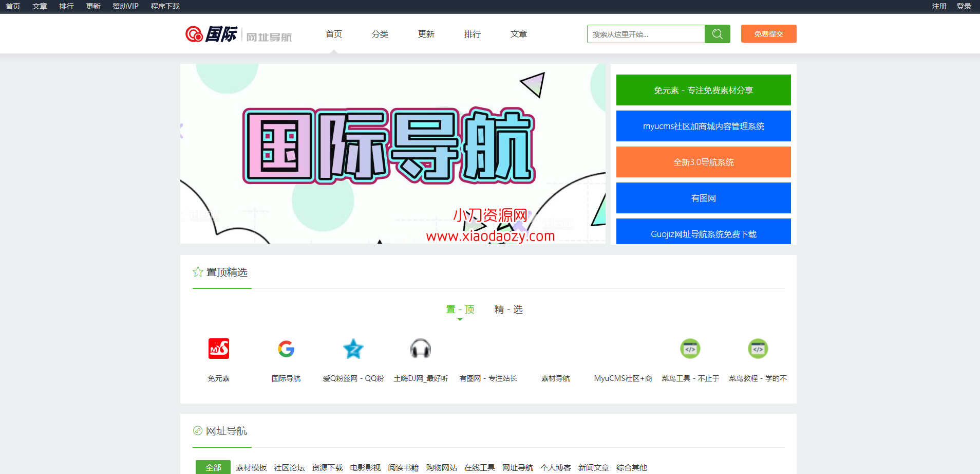This screenshot has width=980, height=474.
Task: Open 排行 in the main navigation
Action: click(x=473, y=34)
